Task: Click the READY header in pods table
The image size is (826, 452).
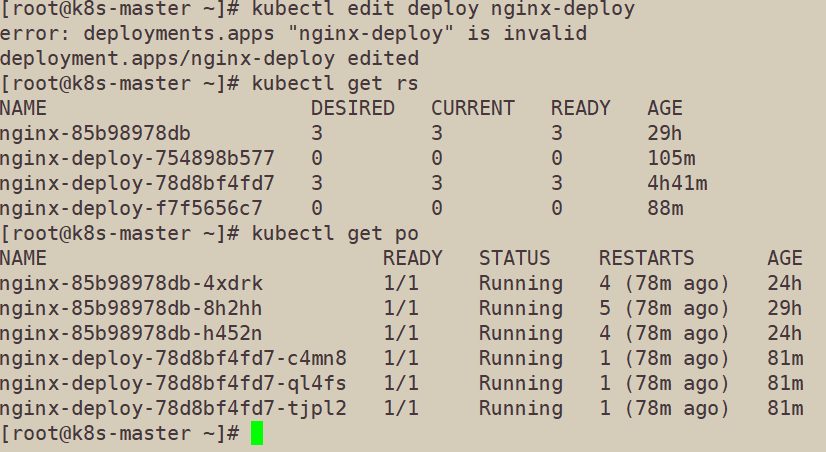Action: [x=412, y=259]
